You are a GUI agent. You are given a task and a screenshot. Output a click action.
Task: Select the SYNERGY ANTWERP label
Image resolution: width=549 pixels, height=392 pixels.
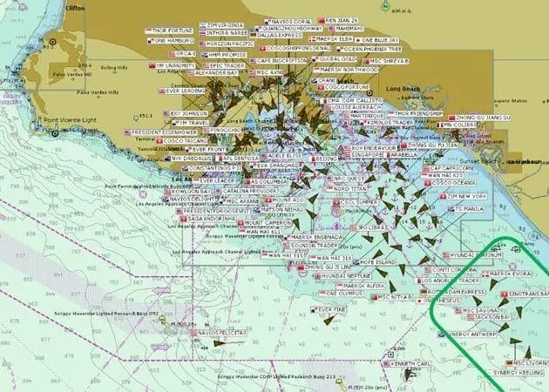point(468,335)
